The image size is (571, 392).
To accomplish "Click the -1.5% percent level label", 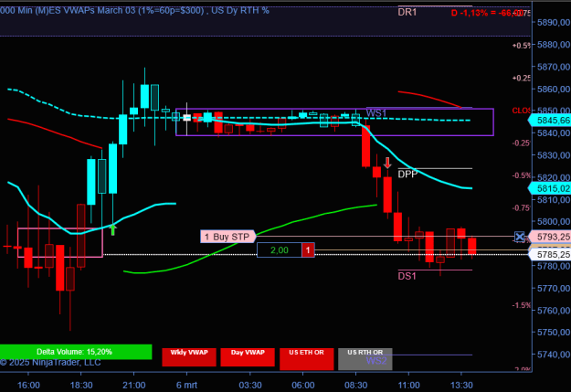I will pos(521,305).
